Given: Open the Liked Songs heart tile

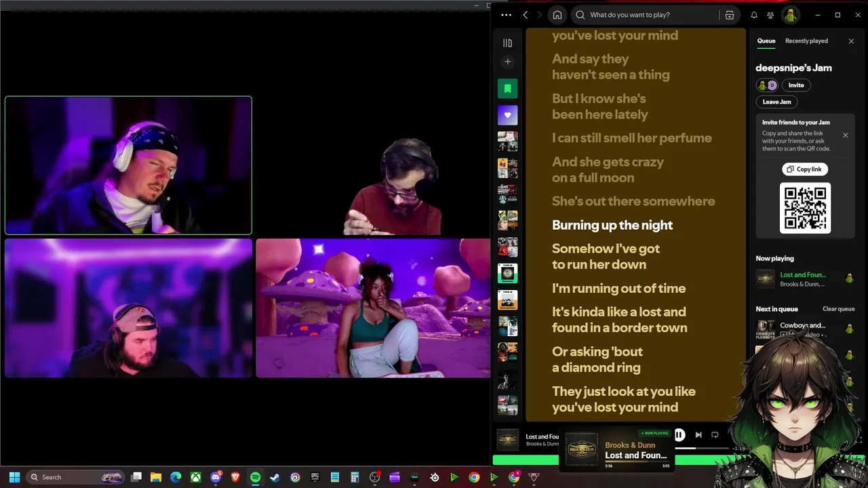Looking at the screenshot, I should pos(507,115).
